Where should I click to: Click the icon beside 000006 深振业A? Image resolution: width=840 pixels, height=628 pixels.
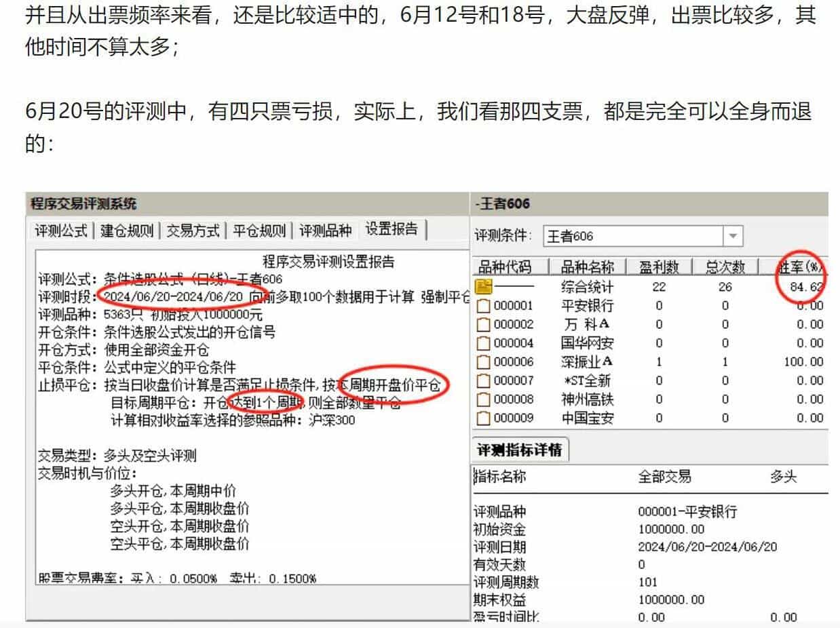pyautogui.click(x=483, y=362)
